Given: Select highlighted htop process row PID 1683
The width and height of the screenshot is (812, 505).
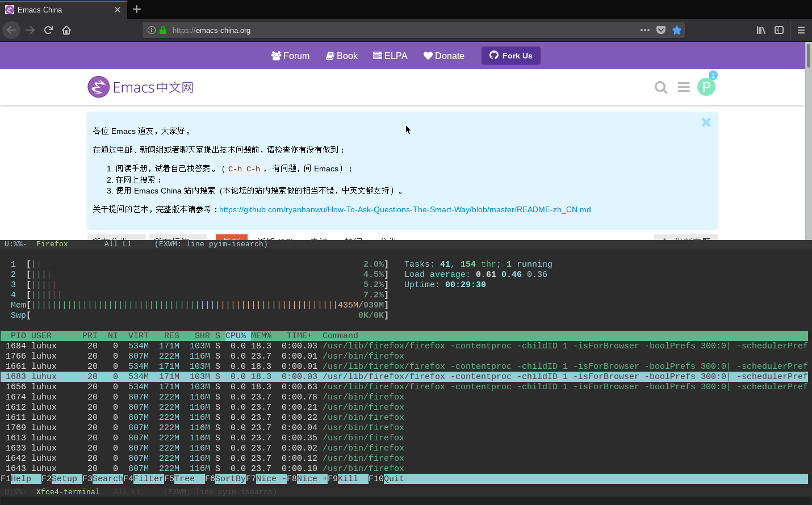Looking at the screenshot, I should 404,376.
